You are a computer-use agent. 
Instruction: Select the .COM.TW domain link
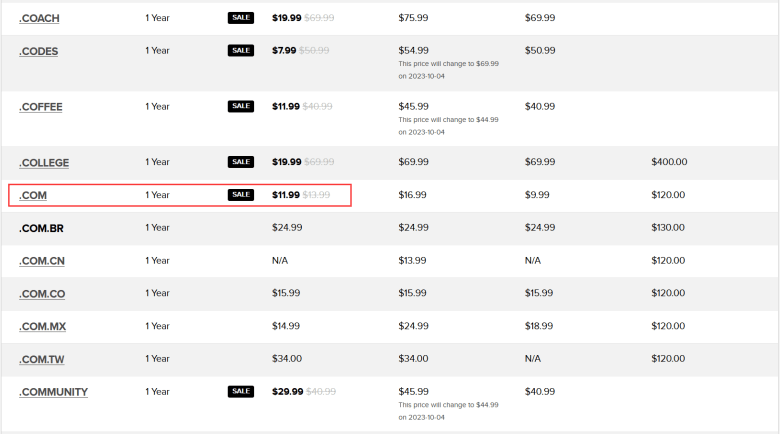[x=42, y=359]
